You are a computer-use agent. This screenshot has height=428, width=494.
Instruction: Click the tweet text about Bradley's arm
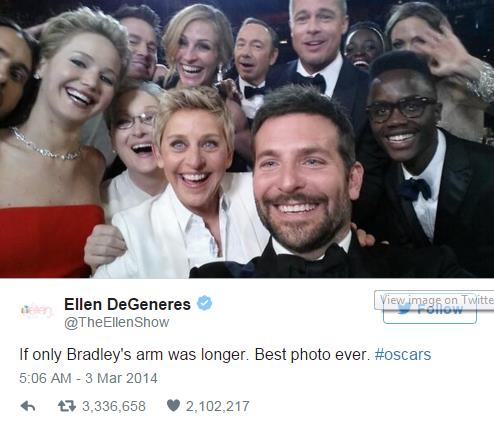(x=225, y=354)
